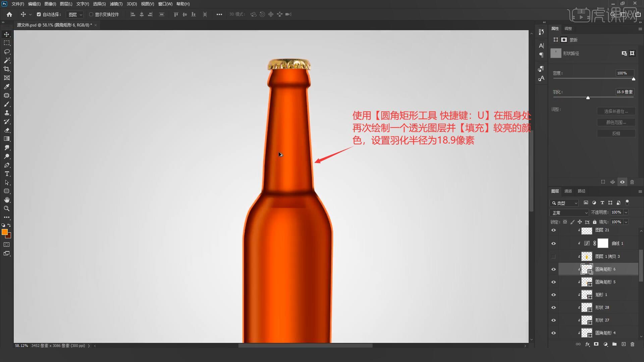644x362 pixels.
Task: Open the 滤镜(T) menu
Action: pos(116,4)
